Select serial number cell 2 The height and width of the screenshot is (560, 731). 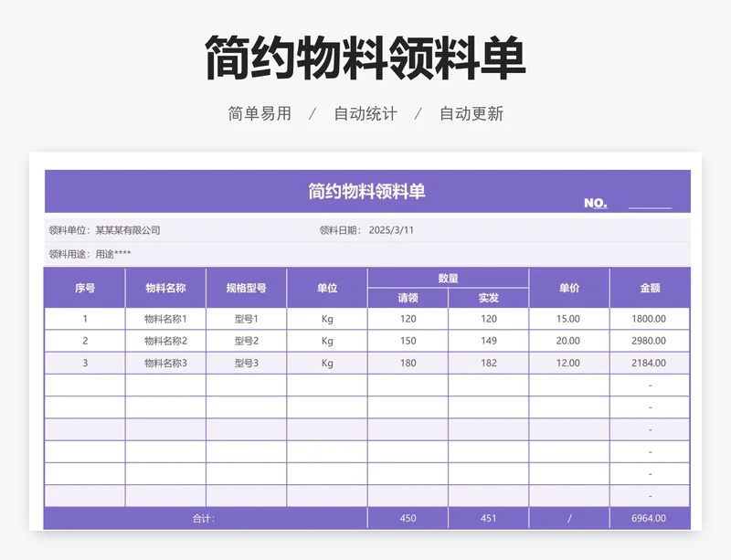85,341
